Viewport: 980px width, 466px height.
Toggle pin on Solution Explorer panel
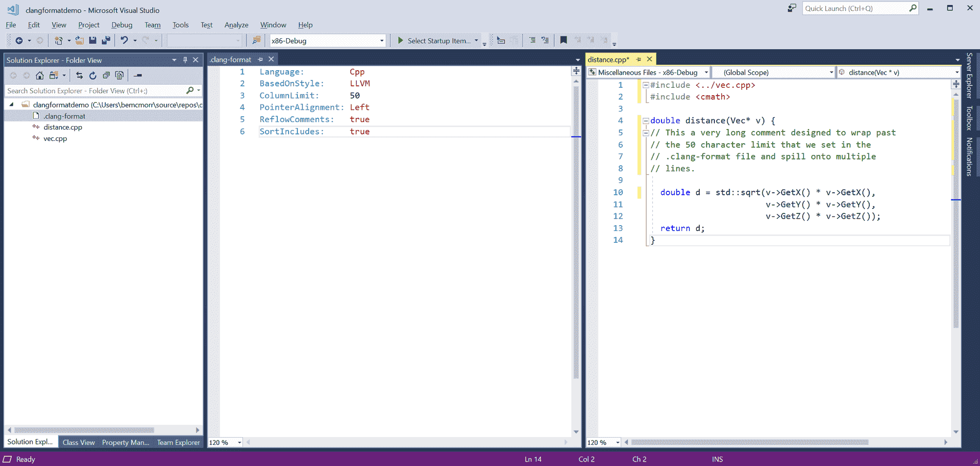[185, 60]
